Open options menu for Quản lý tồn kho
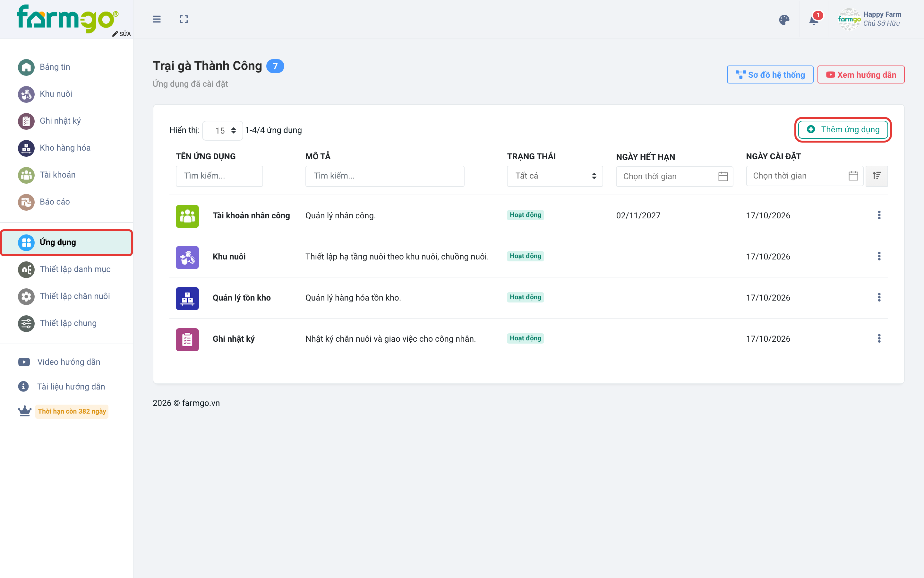 [x=879, y=297]
